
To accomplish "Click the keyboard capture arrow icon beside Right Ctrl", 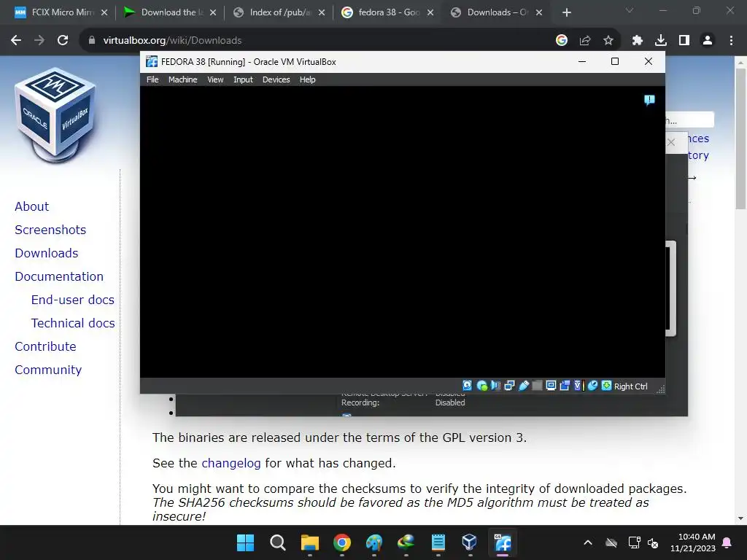I will pos(606,386).
